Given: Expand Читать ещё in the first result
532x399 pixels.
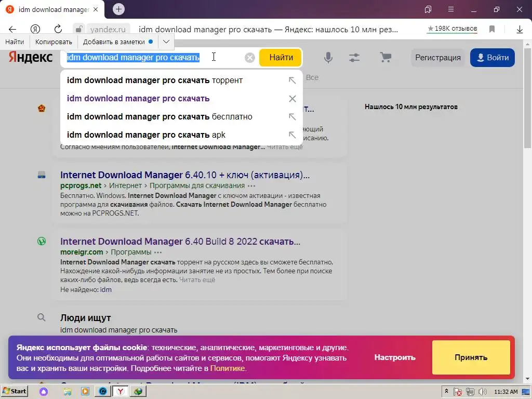Looking at the screenshot, I should coord(285,147).
